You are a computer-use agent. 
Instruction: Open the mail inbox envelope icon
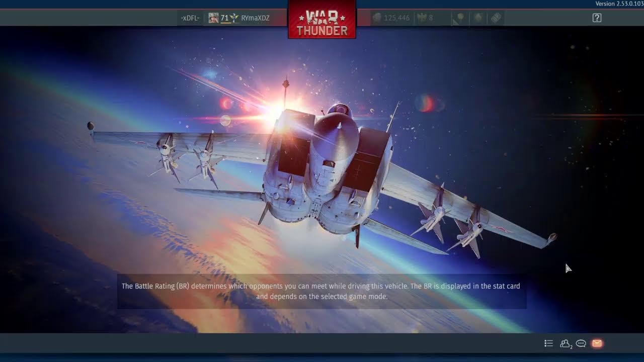pyautogui.click(x=597, y=343)
